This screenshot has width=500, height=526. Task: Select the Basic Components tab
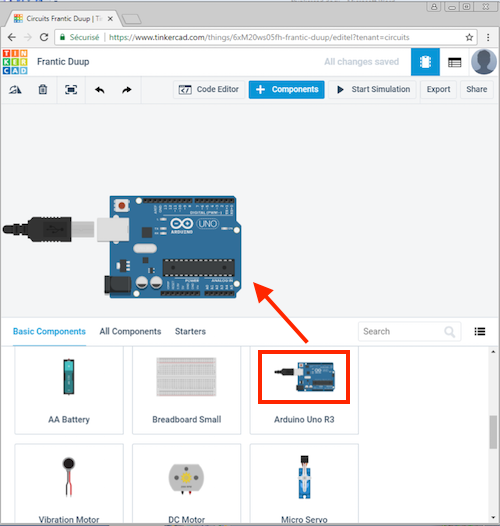[x=49, y=331]
